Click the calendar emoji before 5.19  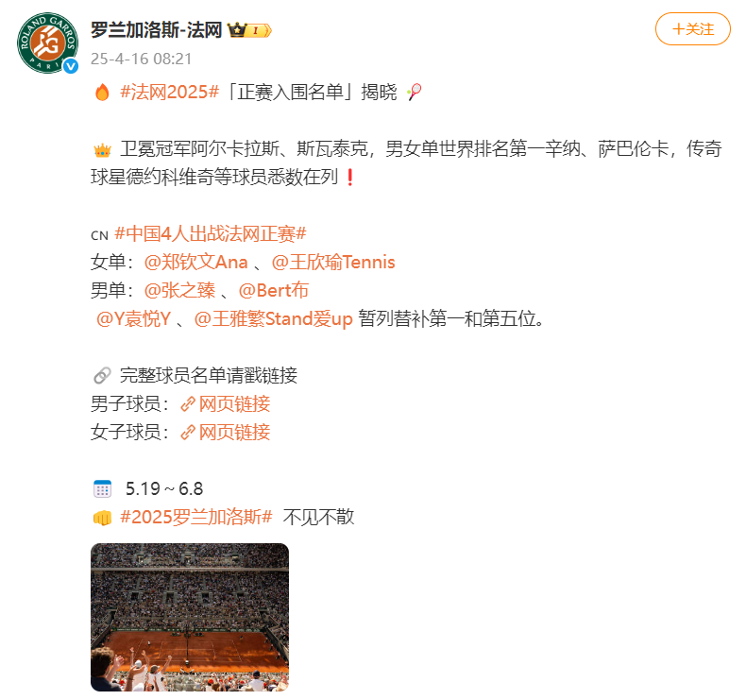[x=102, y=488]
